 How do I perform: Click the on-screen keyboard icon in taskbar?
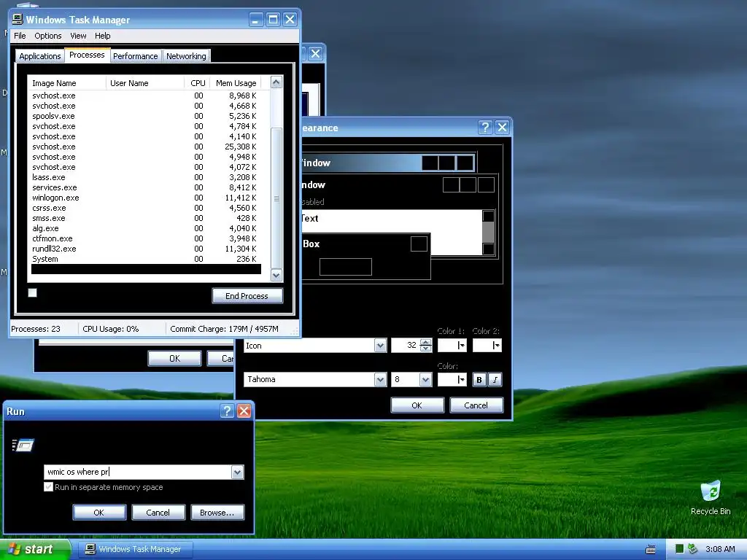click(x=650, y=549)
